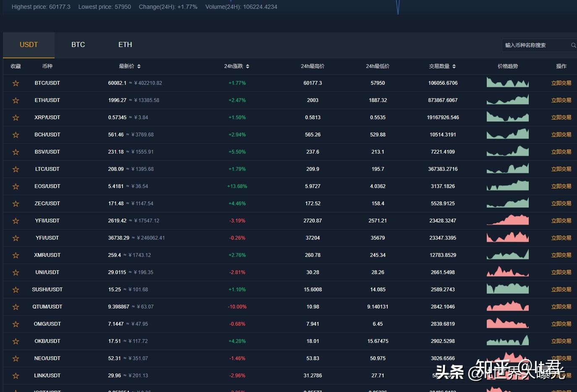Select the ETH/USDT pair name
The width and height of the screenshot is (577, 392).
click(47, 100)
